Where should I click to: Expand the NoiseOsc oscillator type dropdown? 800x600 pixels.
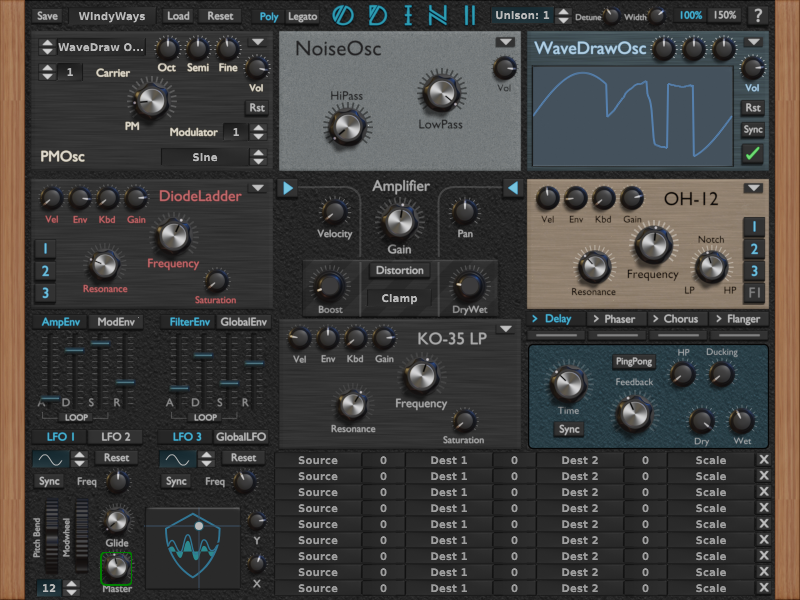(506, 42)
